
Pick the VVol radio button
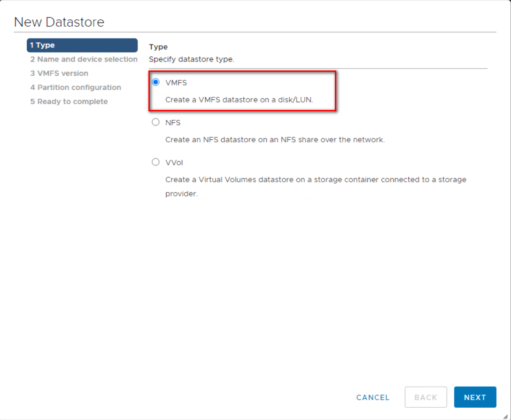click(156, 162)
